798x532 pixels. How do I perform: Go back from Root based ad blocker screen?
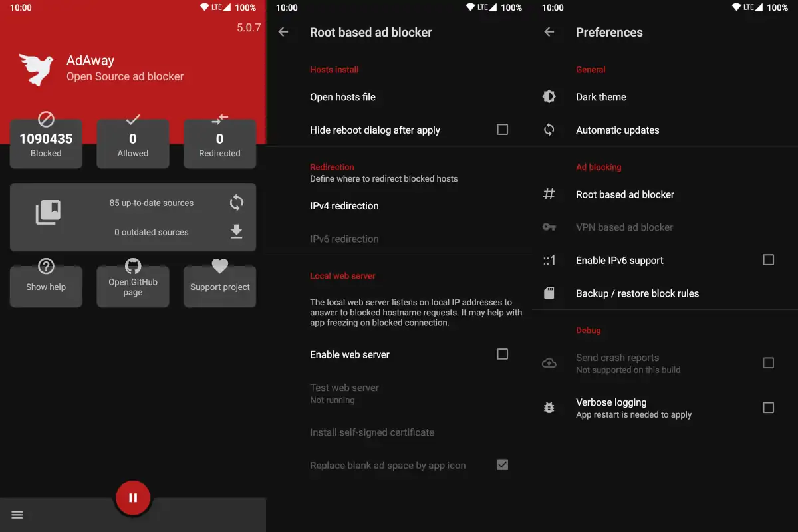(283, 32)
